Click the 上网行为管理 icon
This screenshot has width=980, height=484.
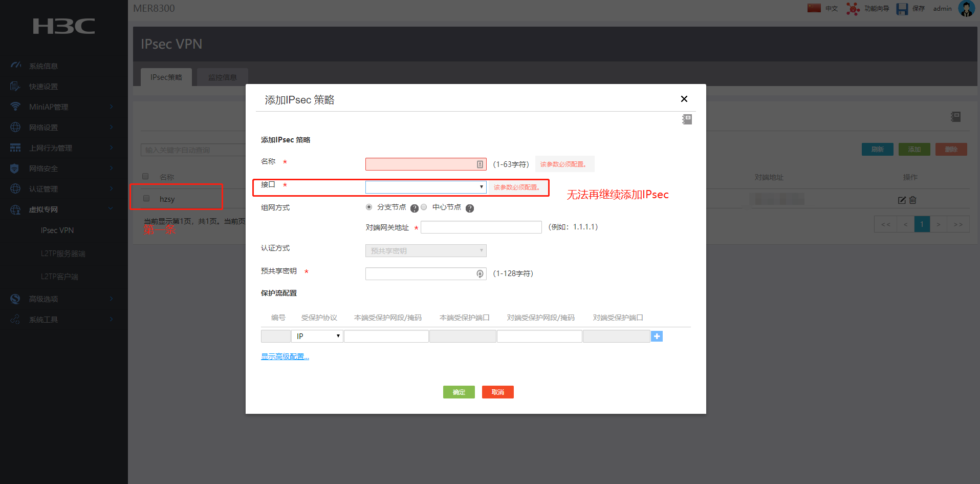(x=15, y=148)
